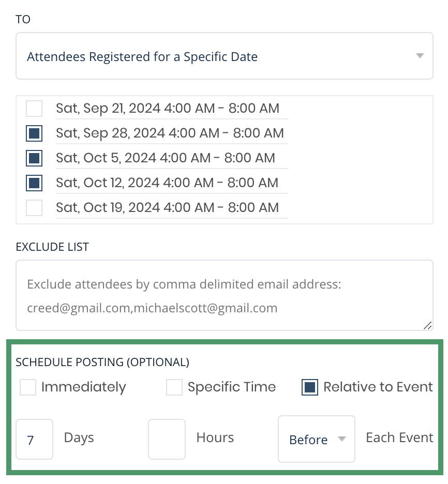This screenshot has width=448, height=484.
Task: Uncheck the Sat, Oct 5, 2024 date checkbox
Action: tap(34, 158)
